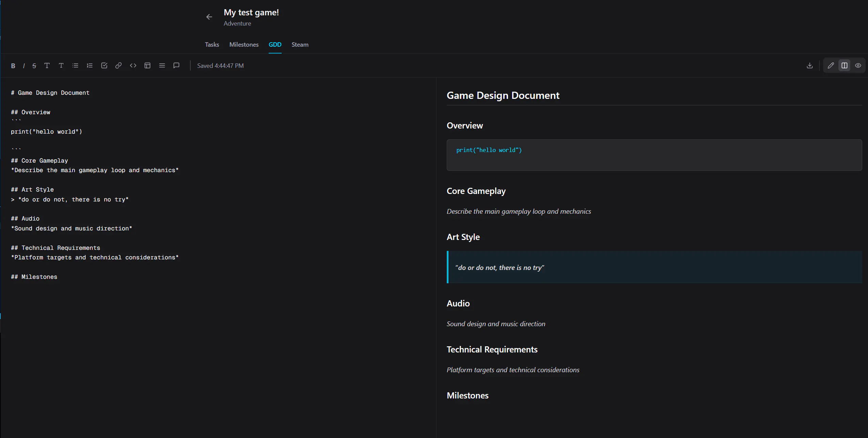Click the "Game Design Document" preview heading
This screenshot has height=438, width=868.
click(x=503, y=95)
